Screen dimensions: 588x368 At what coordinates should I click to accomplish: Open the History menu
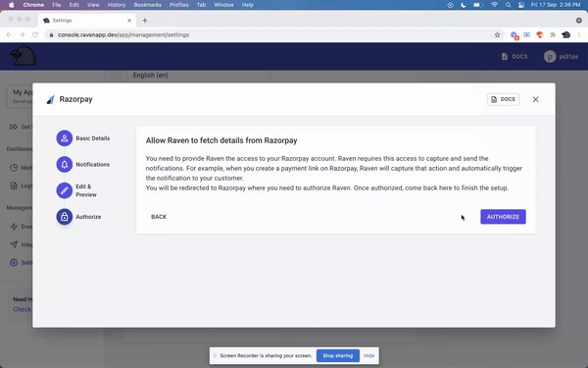[x=117, y=5]
